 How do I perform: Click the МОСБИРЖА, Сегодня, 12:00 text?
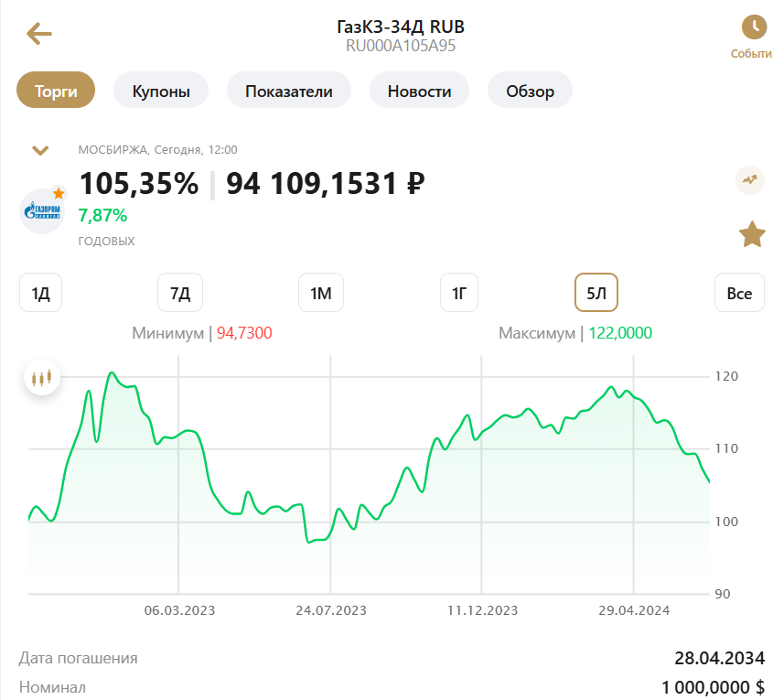[157, 150]
